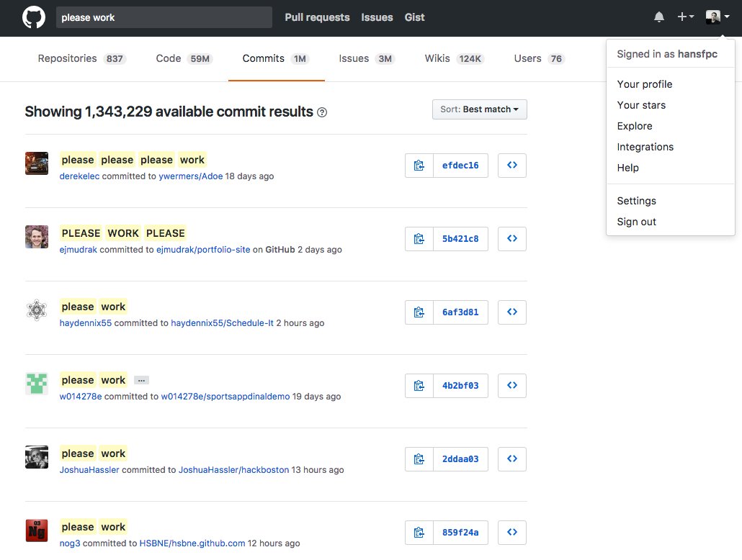This screenshot has height=560, width=742.
Task: Open the nog3 user link
Action: (70, 543)
